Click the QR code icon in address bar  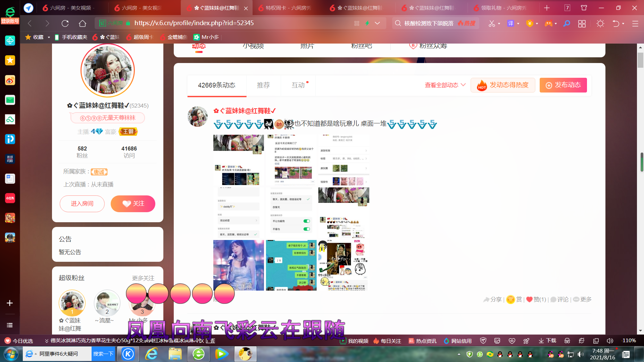[357, 23]
